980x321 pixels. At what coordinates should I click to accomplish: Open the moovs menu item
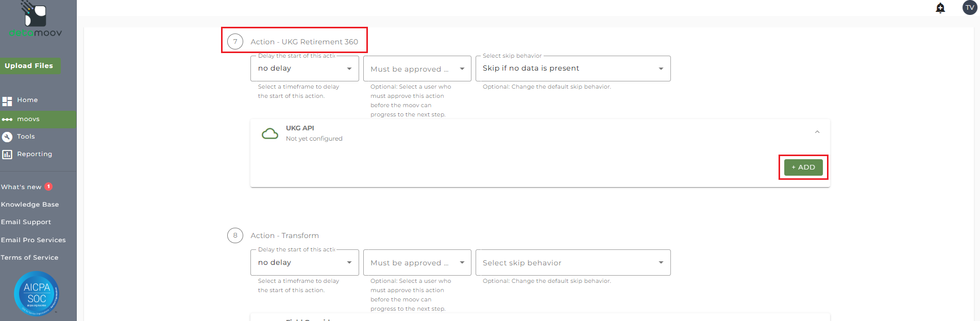[x=28, y=119]
